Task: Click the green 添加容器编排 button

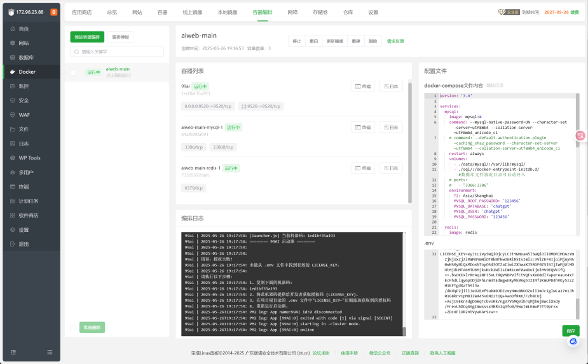Action: [87, 37]
